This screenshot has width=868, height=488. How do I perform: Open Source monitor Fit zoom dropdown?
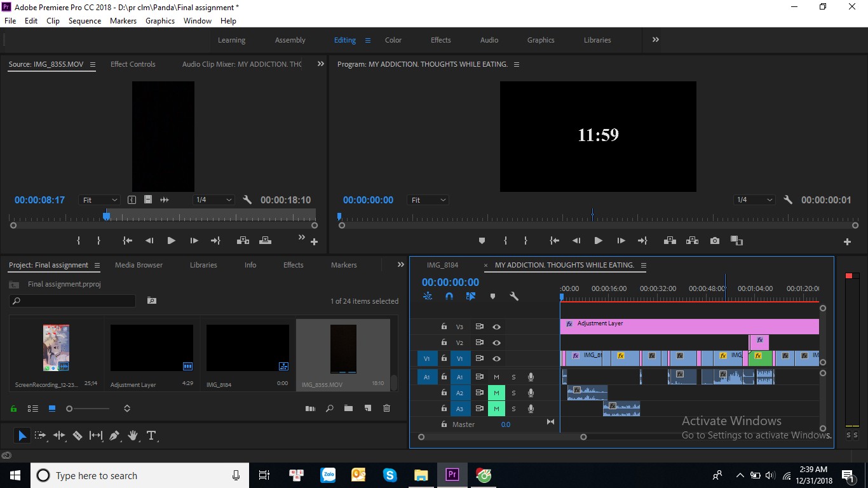[100, 200]
